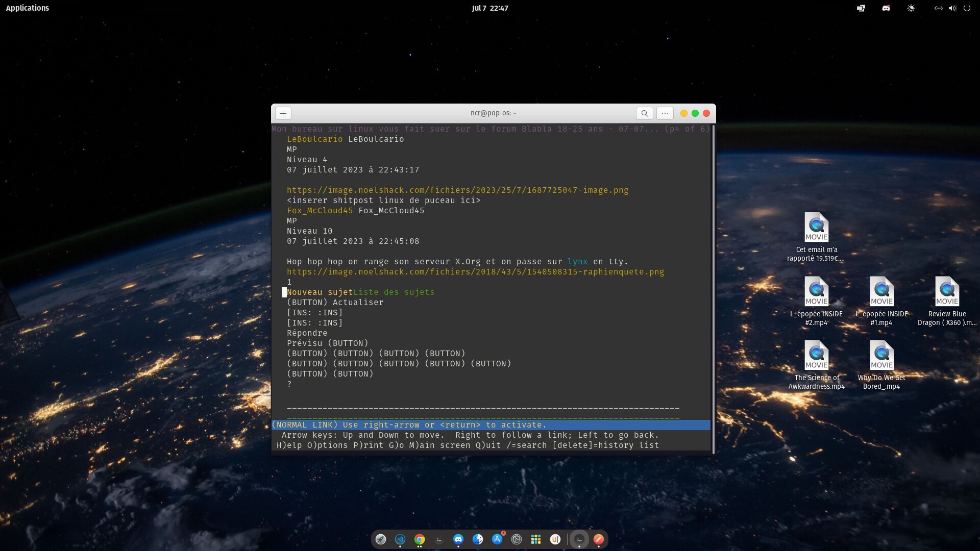Screen dimensions: 980x551
Task: Click the Discord tray icon in top bar
Action: click(x=886, y=8)
